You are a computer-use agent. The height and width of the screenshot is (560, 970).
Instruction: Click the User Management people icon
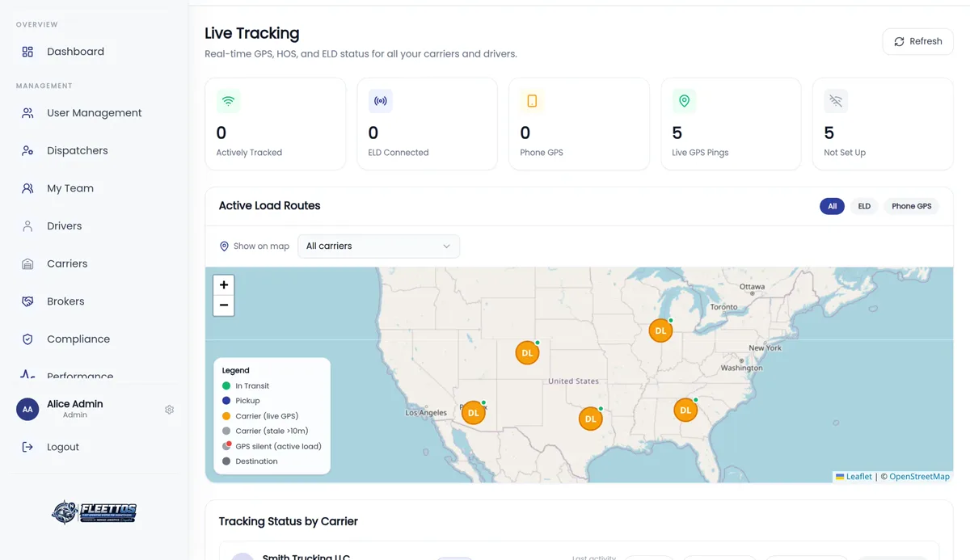coord(27,113)
